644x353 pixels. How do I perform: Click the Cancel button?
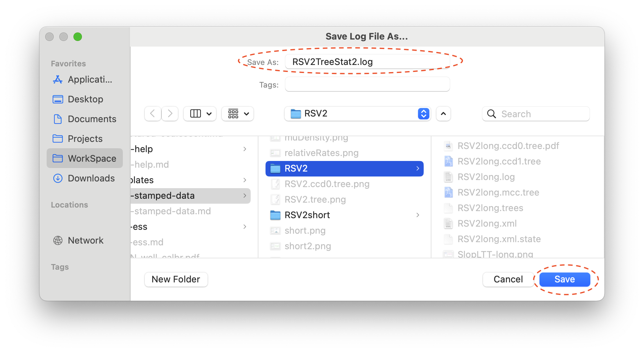pos(508,279)
